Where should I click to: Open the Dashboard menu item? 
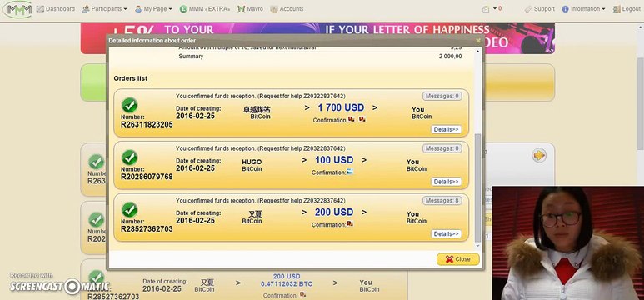pyautogui.click(x=56, y=8)
